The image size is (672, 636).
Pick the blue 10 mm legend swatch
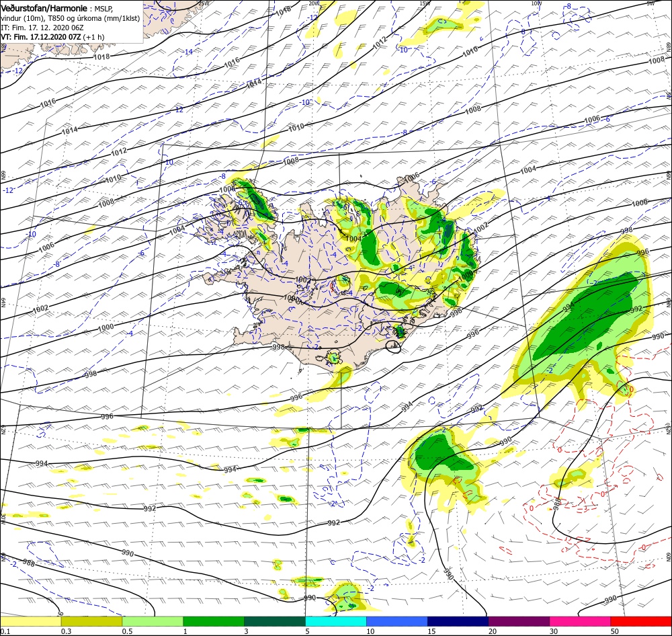(x=397, y=621)
